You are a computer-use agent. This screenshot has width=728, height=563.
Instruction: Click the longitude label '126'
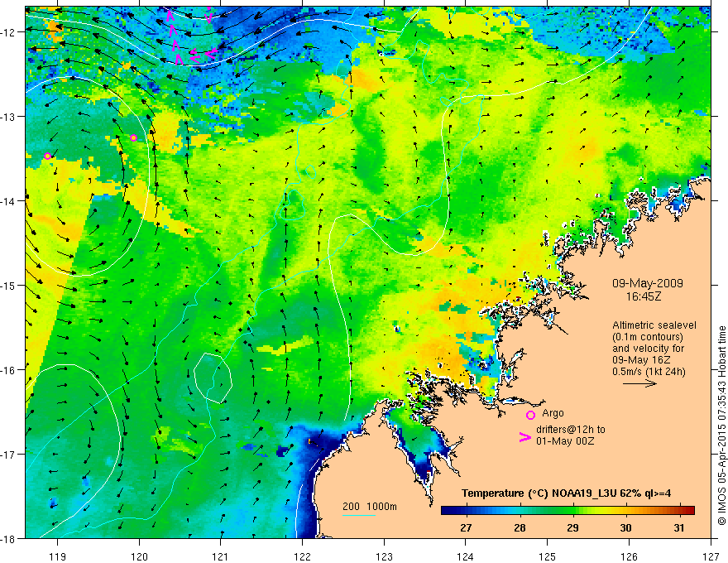(629, 557)
